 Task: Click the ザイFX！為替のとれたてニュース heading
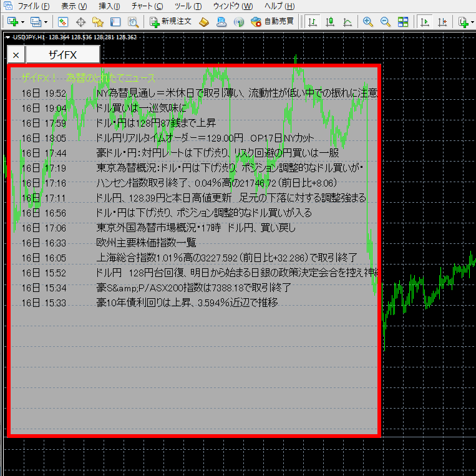89,78
